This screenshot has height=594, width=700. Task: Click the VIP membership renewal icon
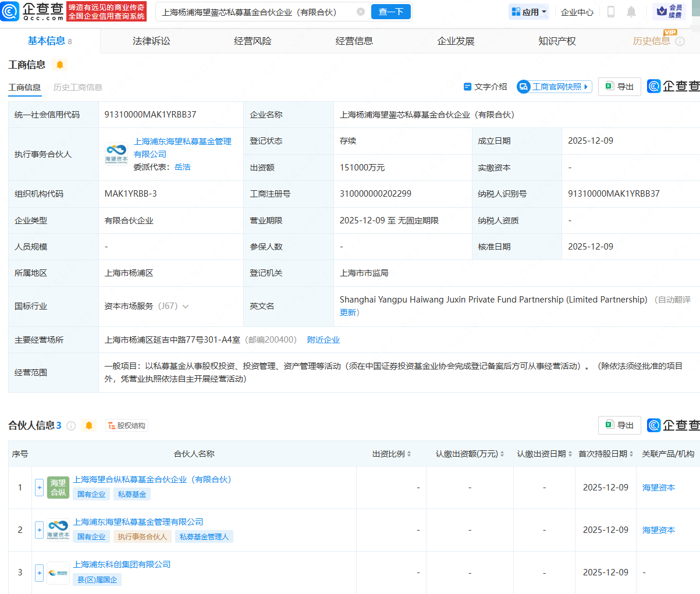(669, 11)
